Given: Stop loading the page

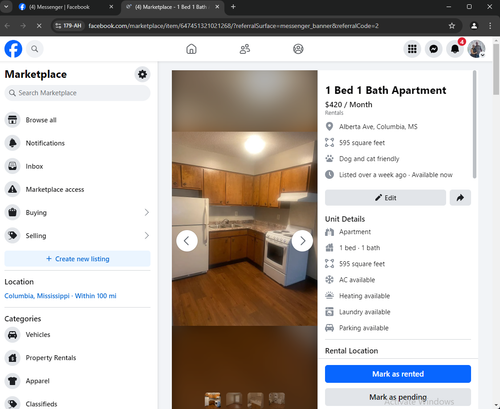Looking at the screenshot, I should pyautogui.click(x=39, y=26).
